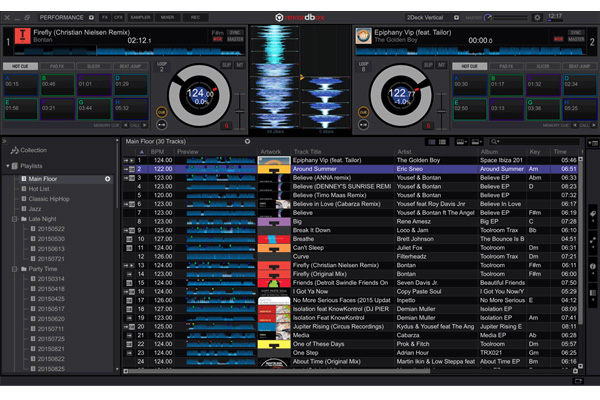Toggle MT master tempo on deck 1
The height and width of the screenshot is (400, 600).
(240, 65)
